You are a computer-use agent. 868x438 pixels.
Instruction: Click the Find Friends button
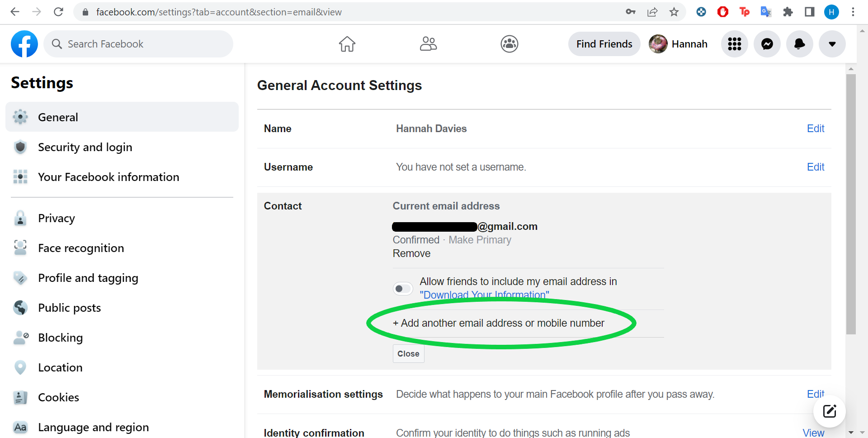tap(604, 44)
